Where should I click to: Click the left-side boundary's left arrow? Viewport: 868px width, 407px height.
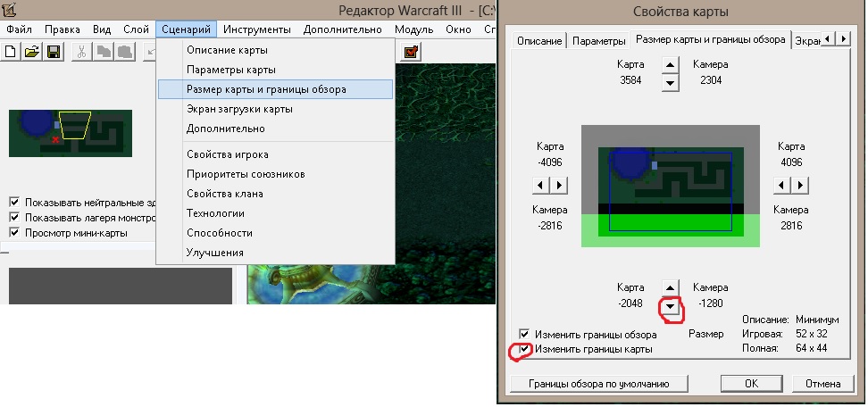click(x=540, y=185)
